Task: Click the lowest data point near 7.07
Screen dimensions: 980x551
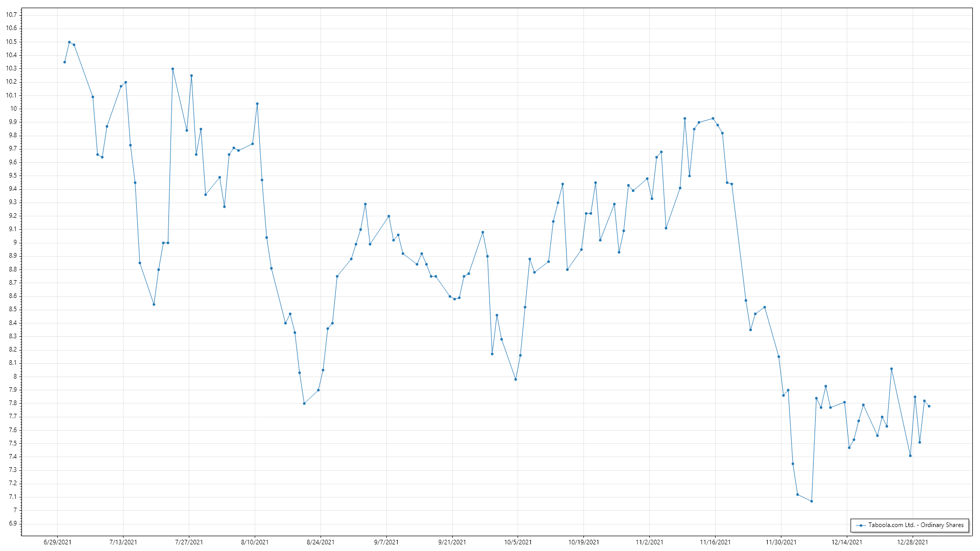Action: click(812, 501)
